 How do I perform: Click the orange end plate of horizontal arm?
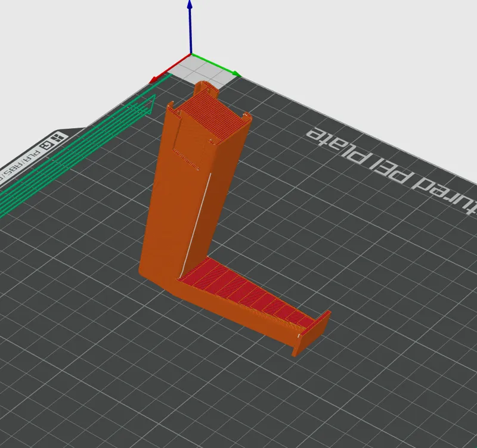coord(312,334)
